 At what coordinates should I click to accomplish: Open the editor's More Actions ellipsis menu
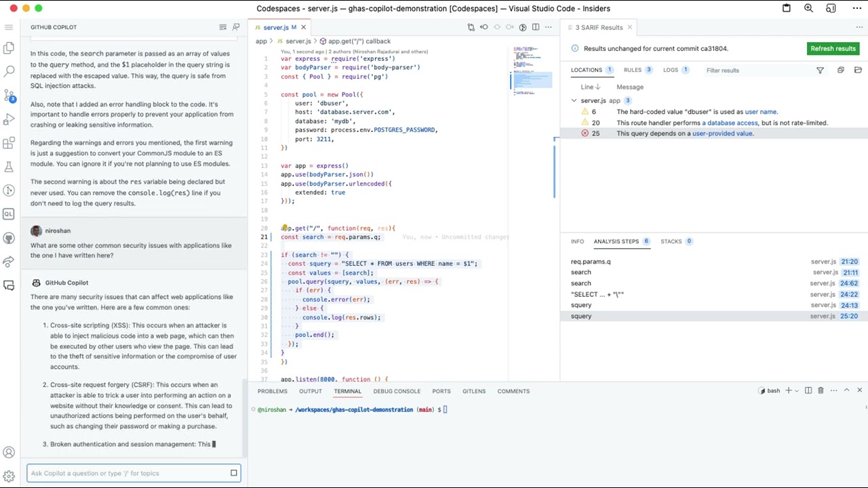pos(548,27)
